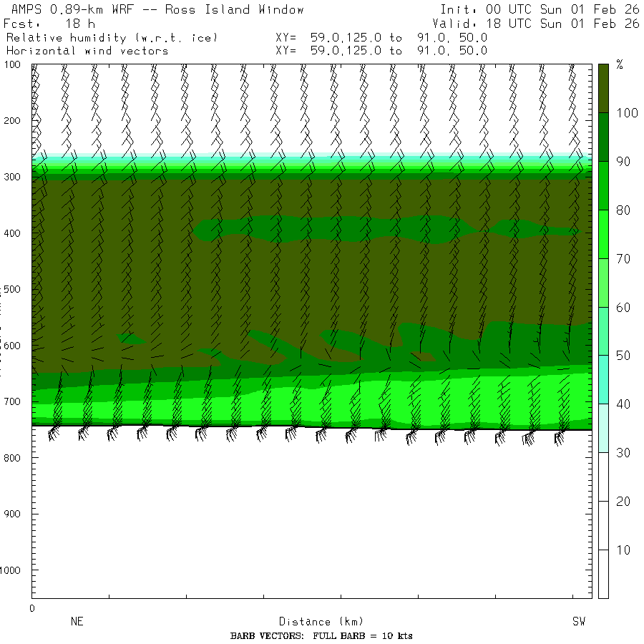Screen dimensions: 644x644
Task: Click the 0 distance origin label
Action: [x=32, y=609]
